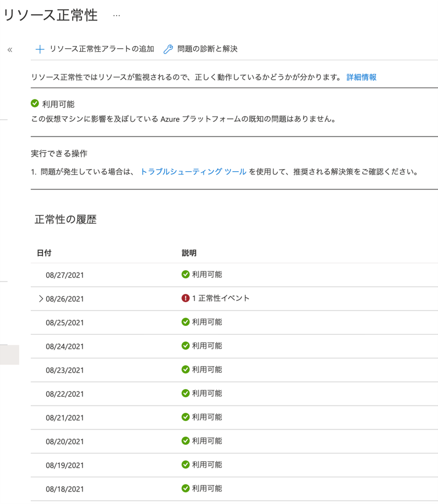This screenshot has width=438, height=504.
Task: Click green check icon on 08/19/2021 row
Action: [x=185, y=465]
